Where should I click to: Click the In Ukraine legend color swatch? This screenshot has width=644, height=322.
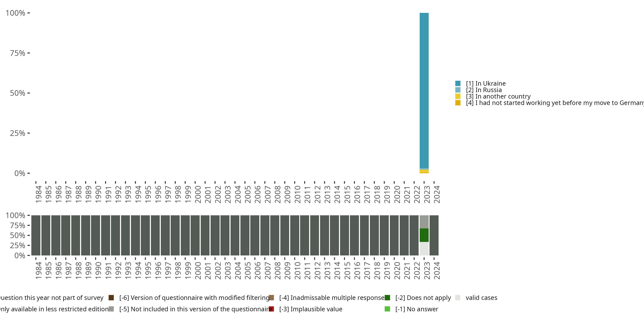click(458, 84)
